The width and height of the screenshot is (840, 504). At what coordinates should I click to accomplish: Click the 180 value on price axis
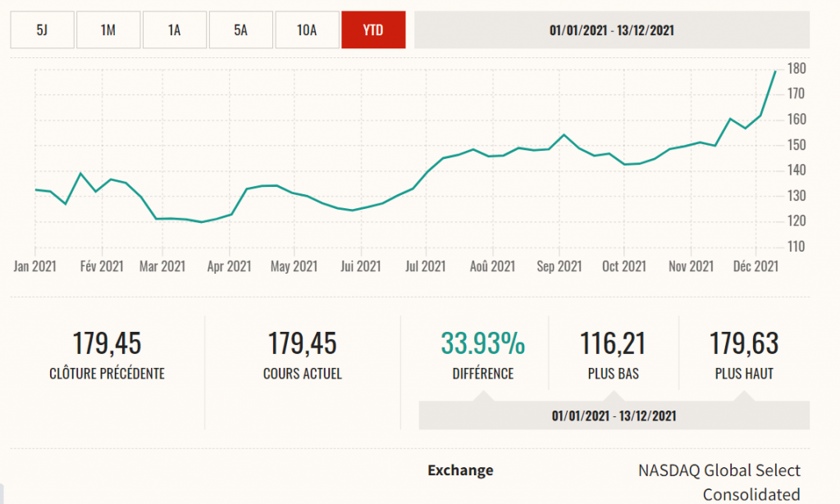(797, 68)
